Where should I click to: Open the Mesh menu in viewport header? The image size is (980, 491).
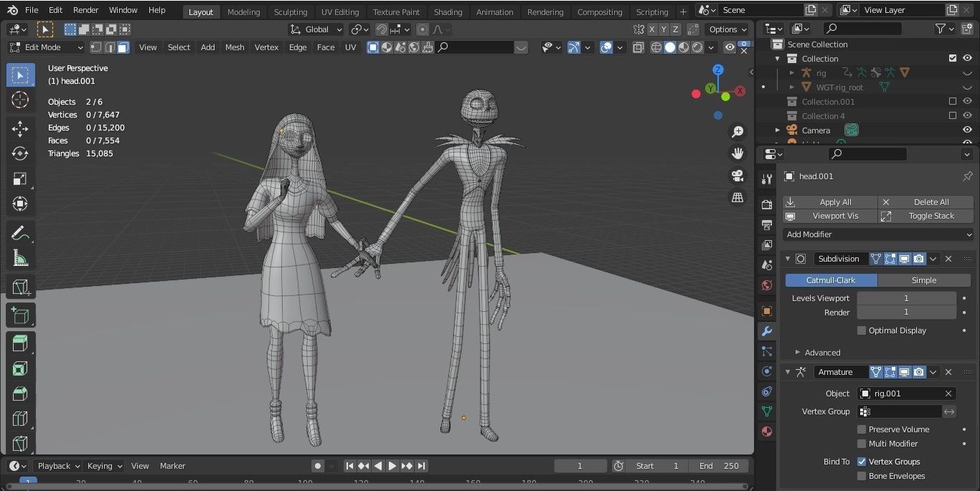point(235,47)
